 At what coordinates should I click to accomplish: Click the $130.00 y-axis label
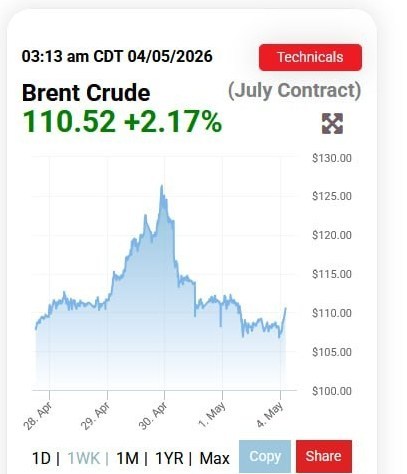pos(332,158)
